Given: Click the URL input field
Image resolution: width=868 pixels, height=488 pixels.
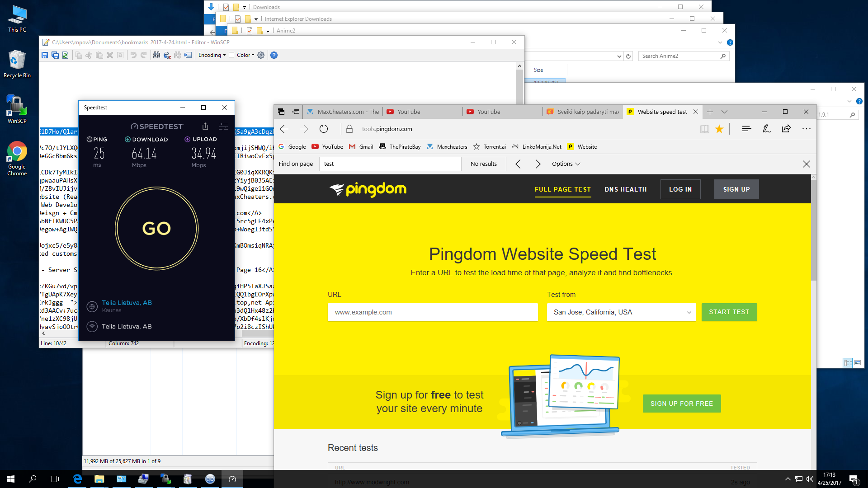Looking at the screenshot, I should click(x=433, y=312).
